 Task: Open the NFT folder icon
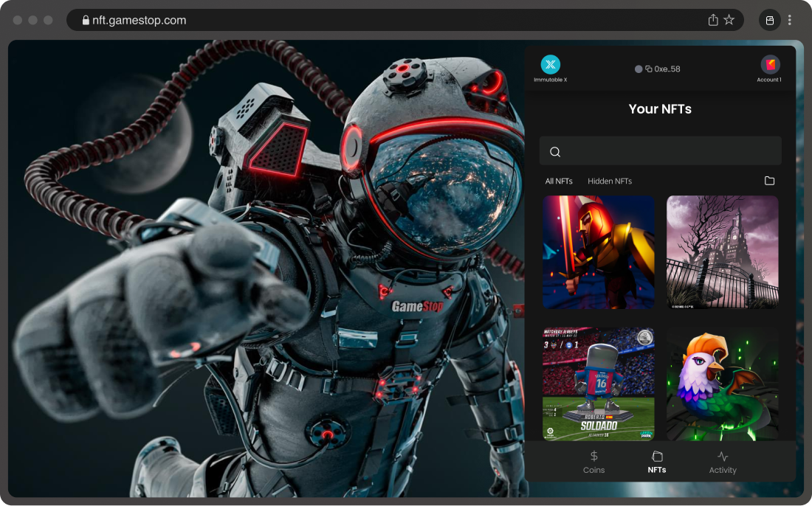coord(769,181)
